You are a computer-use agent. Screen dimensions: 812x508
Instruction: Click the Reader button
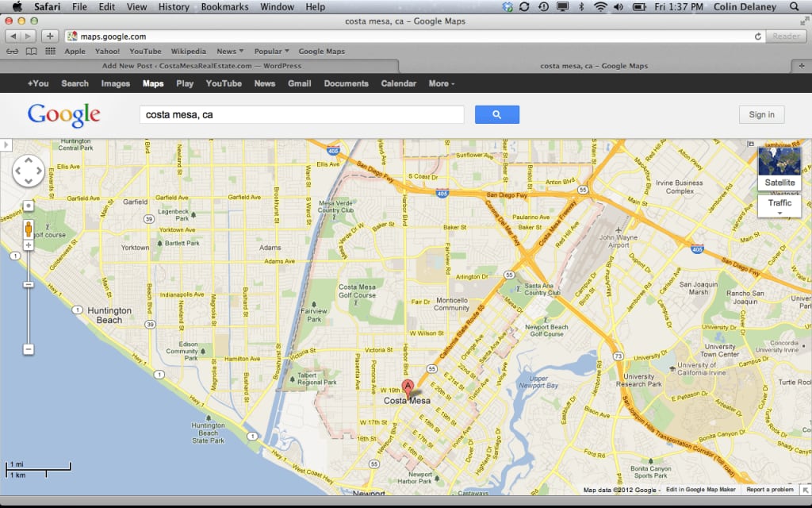[786, 37]
